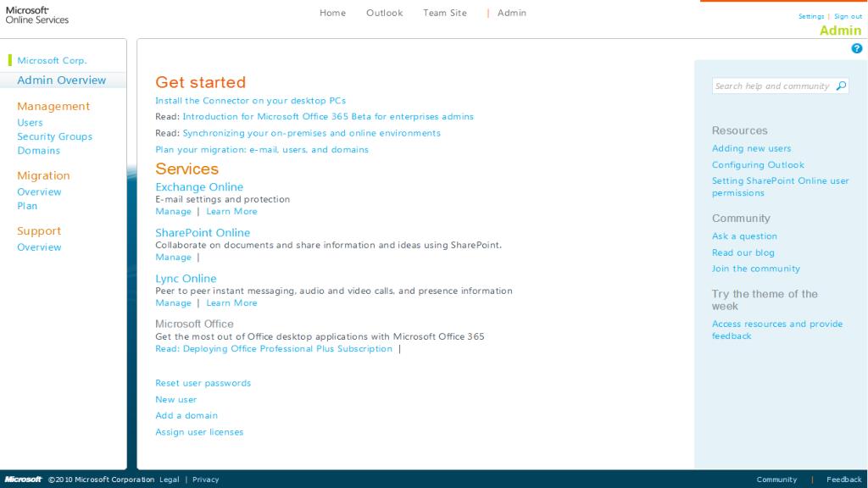Click the Microsoft logo in footer

[x=23, y=480]
